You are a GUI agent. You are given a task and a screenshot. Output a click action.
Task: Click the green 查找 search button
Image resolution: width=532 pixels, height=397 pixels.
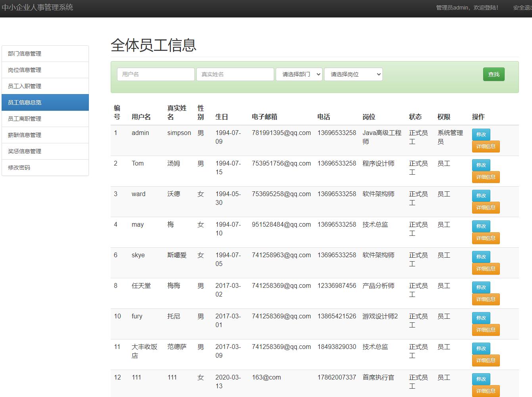[494, 74]
